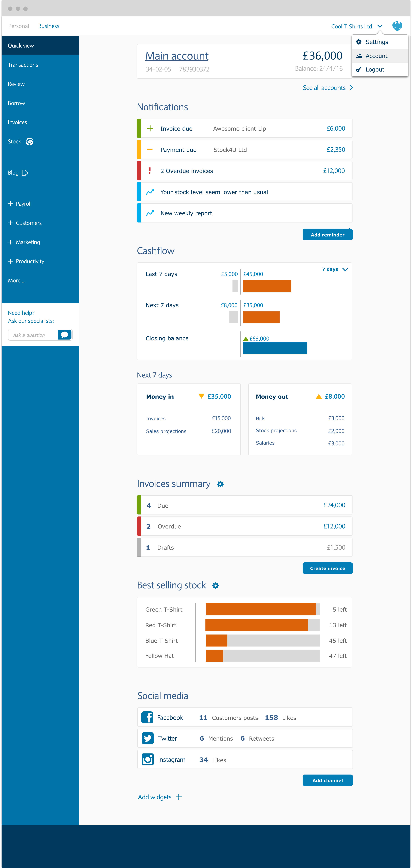The image size is (412, 868).
Task: Show More sidebar items
Action: click(x=17, y=281)
